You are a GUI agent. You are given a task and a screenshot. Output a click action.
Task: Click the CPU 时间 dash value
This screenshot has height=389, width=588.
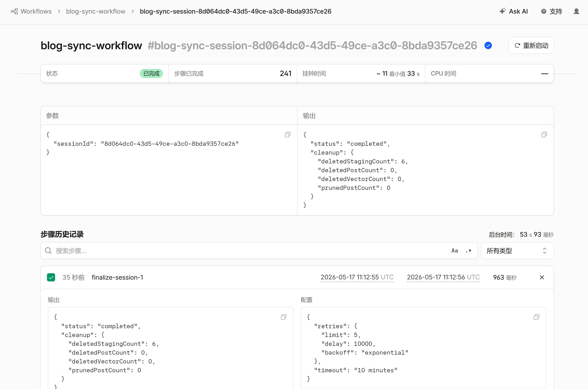click(x=544, y=74)
